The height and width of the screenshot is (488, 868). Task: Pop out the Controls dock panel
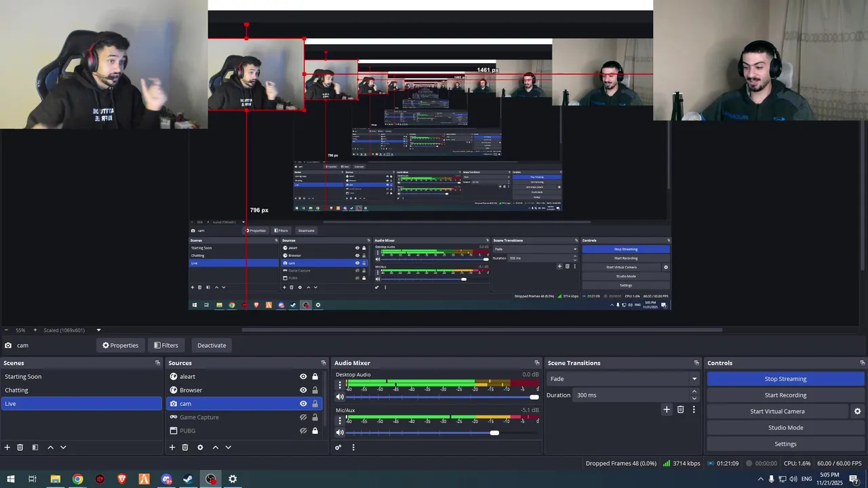tap(861, 363)
